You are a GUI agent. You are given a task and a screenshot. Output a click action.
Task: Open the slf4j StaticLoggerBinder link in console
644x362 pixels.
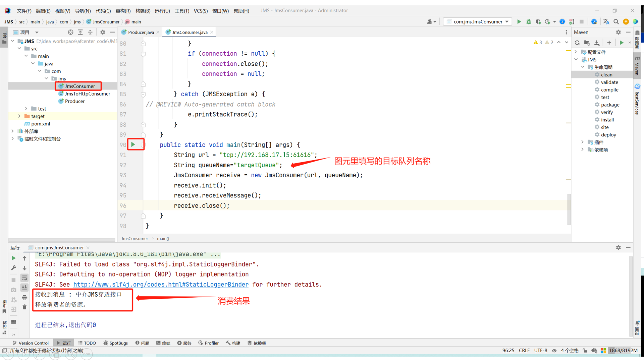161,284
